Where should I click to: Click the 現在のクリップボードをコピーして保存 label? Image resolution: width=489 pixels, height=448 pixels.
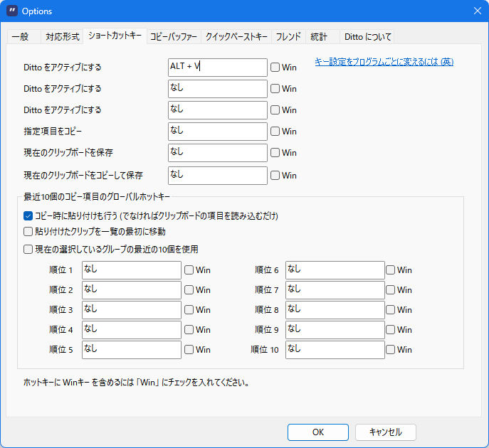click(83, 176)
